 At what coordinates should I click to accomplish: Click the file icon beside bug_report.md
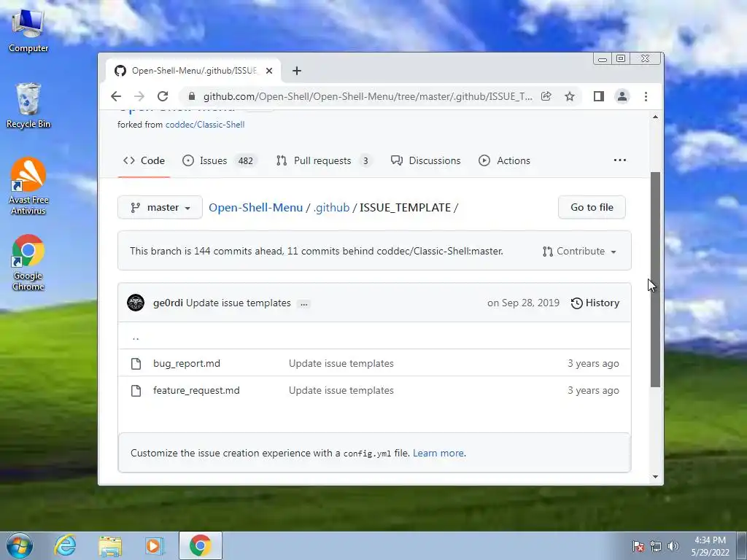(136, 364)
